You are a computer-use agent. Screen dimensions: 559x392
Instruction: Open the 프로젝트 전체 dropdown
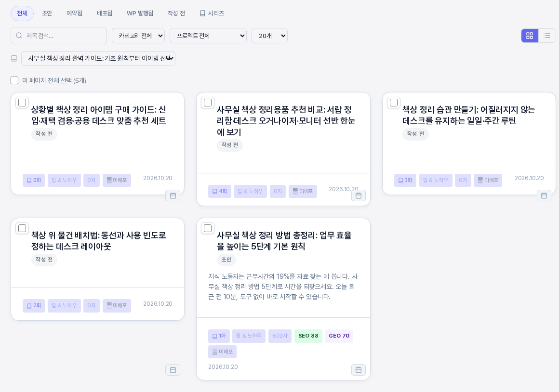pyautogui.click(x=208, y=36)
